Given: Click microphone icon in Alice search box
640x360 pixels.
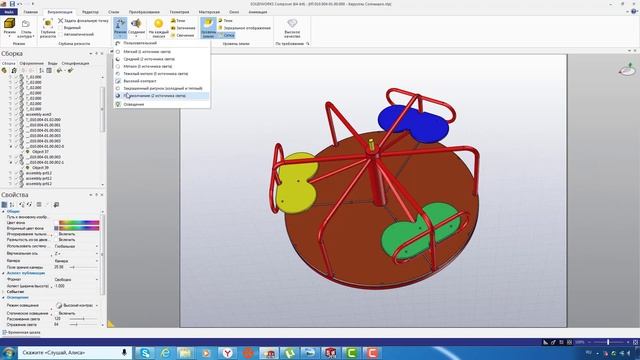Looking at the screenshot, I should point(124,352).
